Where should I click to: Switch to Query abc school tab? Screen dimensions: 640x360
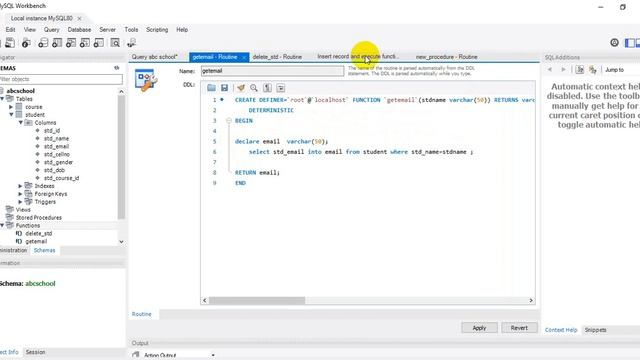pyautogui.click(x=155, y=57)
